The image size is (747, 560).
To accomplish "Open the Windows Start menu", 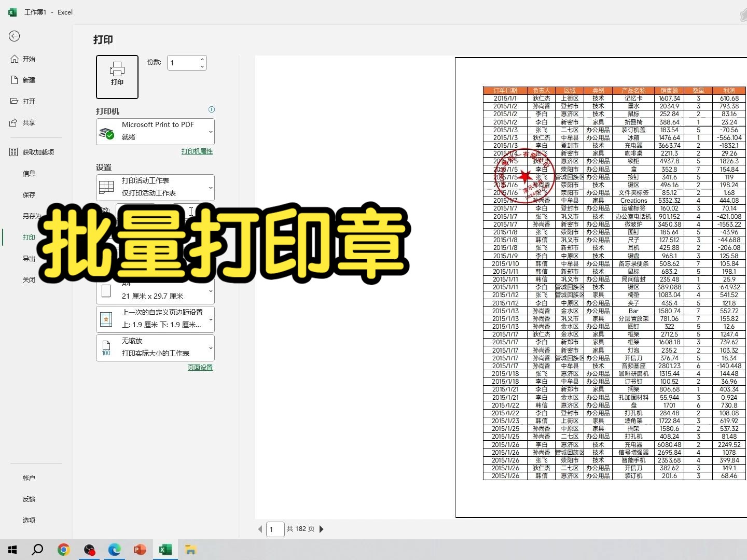I will point(12,550).
